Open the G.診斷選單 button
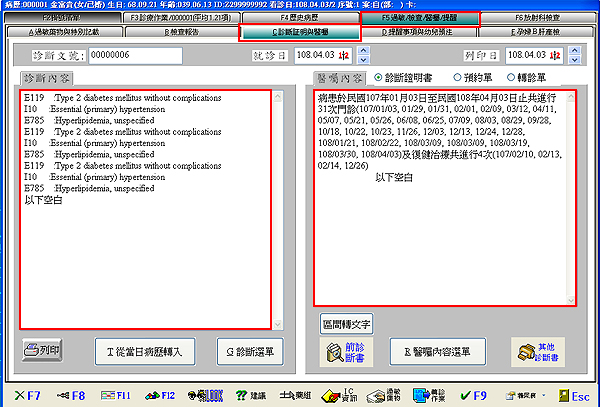The image size is (600, 407). tap(251, 351)
